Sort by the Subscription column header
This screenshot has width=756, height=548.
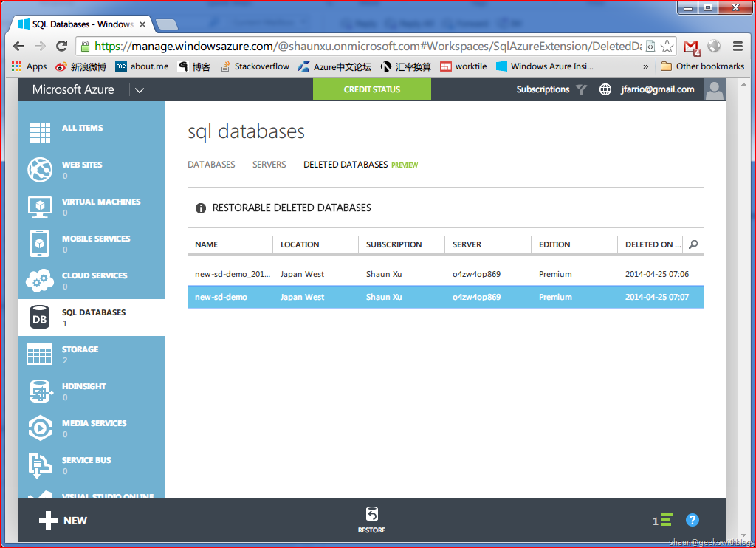(x=394, y=244)
